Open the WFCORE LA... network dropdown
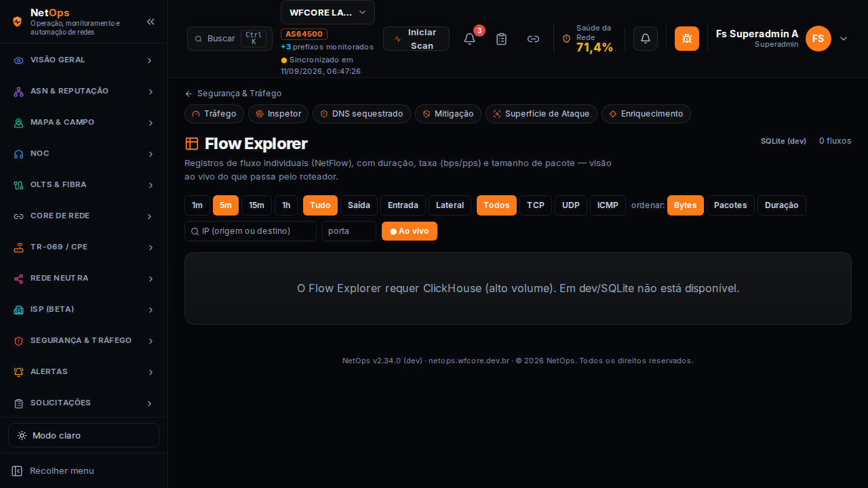 328,12
